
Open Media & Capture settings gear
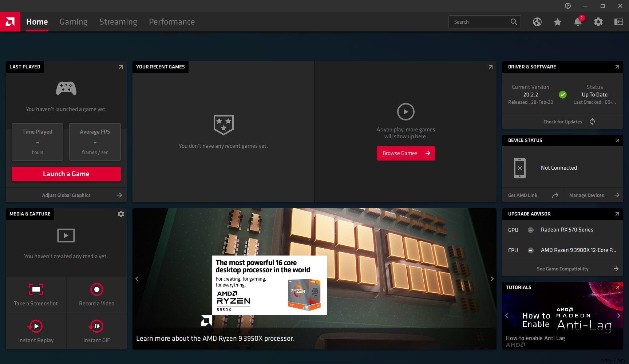121,214
